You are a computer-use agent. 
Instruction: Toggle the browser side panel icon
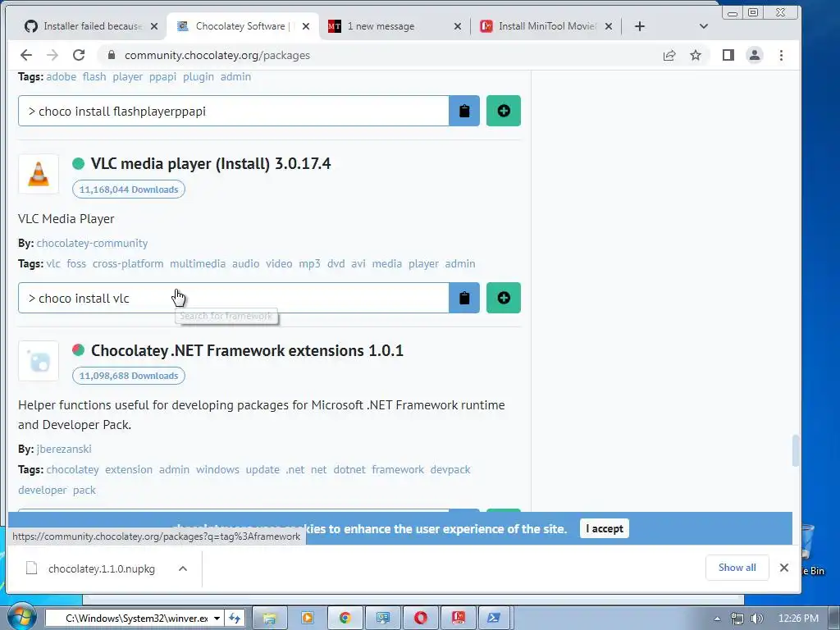pos(728,55)
